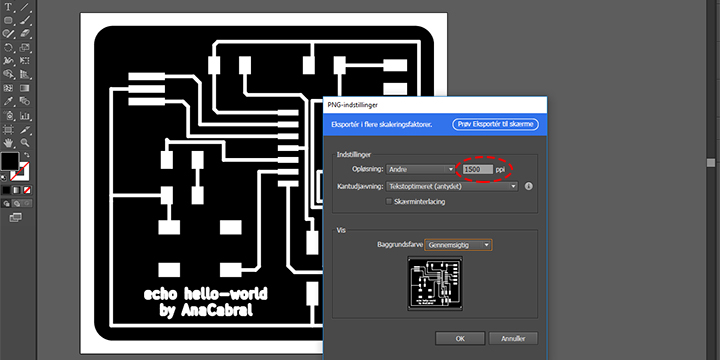The image size is (720, 360).
Task: Select the Free Transform tool
Action: click(x=25, y=61)
